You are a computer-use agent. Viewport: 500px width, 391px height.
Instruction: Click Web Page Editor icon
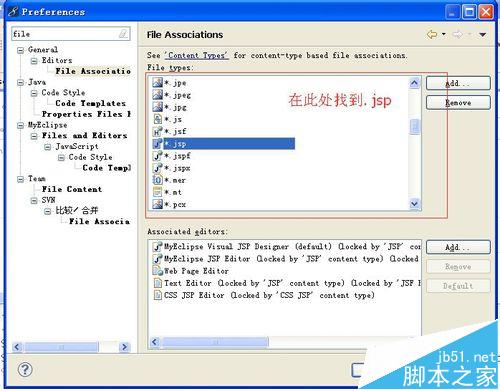(157, 271)
